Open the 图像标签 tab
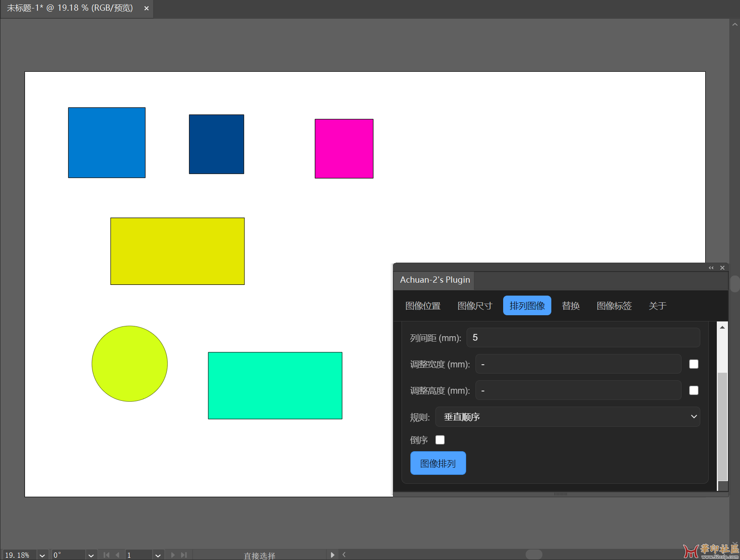 [614, 306]
